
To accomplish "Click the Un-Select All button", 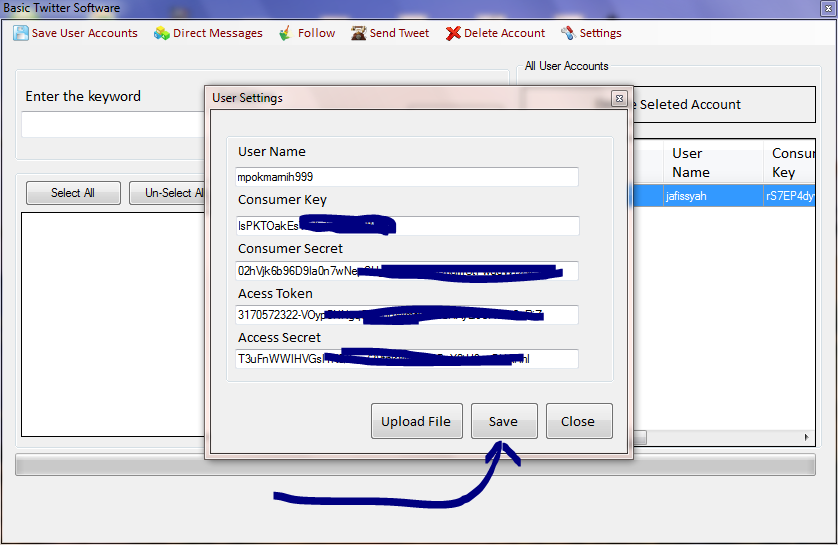I will [x=167, y=193].
